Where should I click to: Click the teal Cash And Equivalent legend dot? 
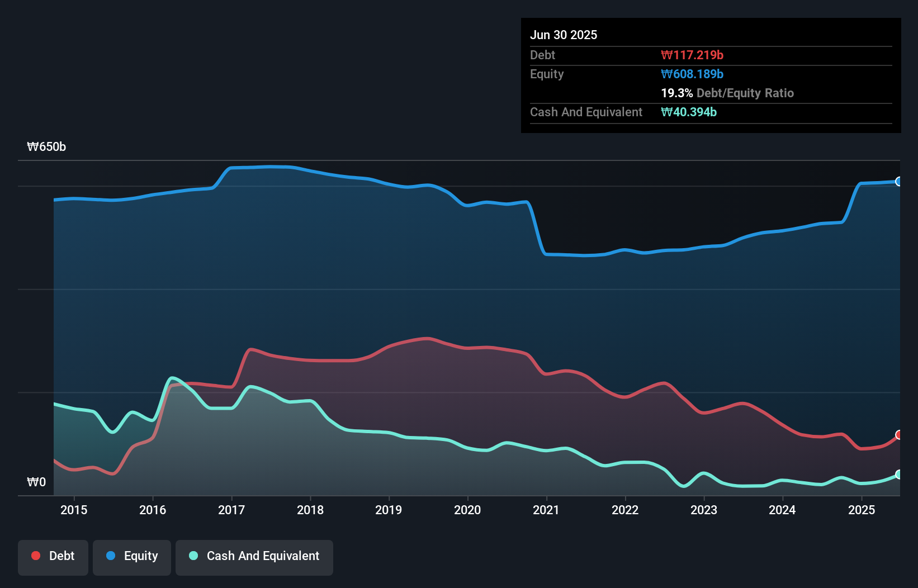point(193,556)
